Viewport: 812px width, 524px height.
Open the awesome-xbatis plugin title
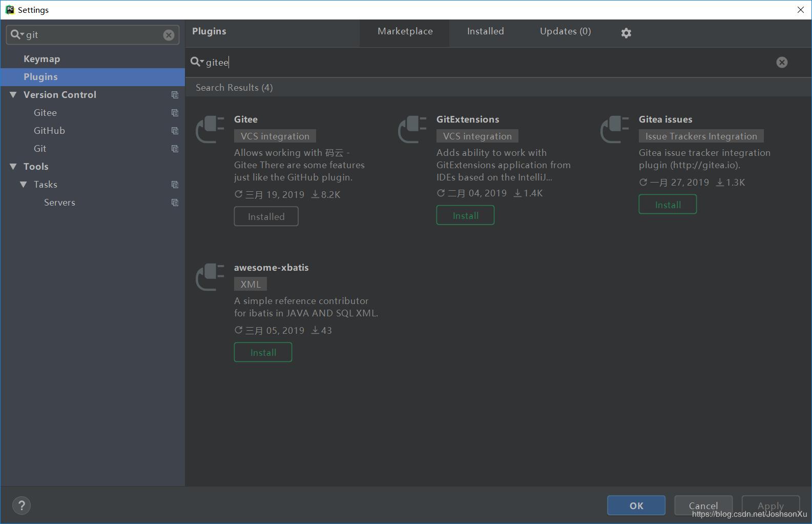click(272, 268)
